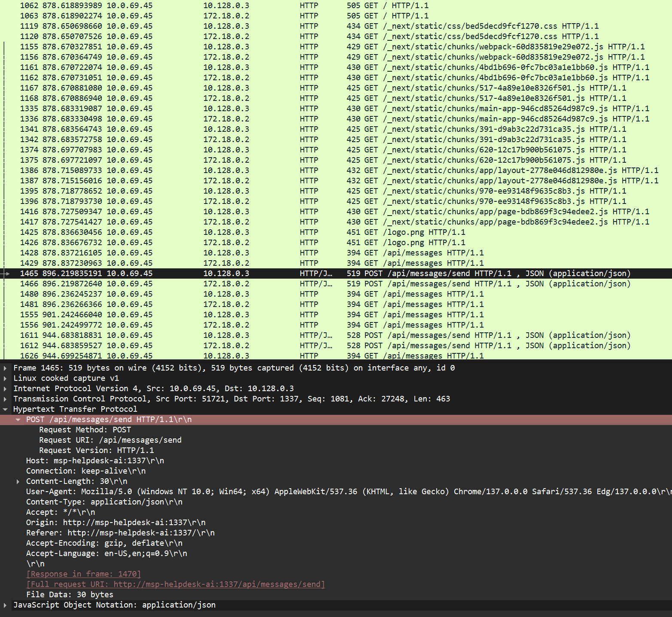Open the Full request URI link

point(175,584)
